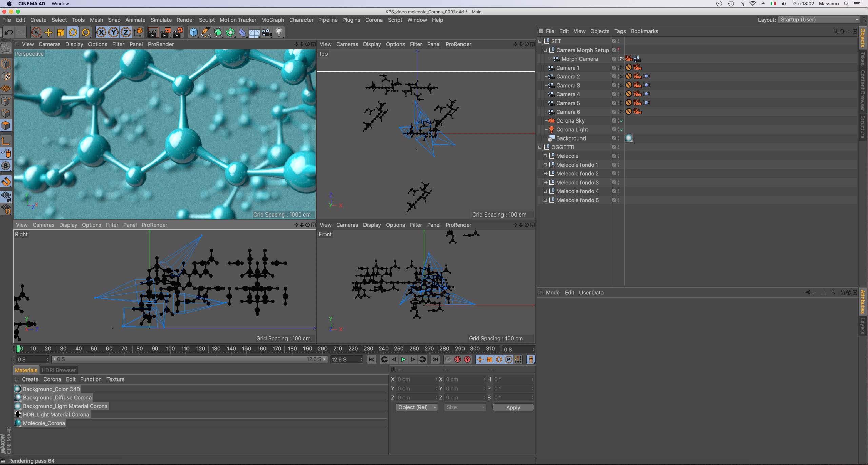This screenshot has height=465, width=868.
Task: Open the Object (Rel) coordinate dropdown
Action: pos(416,407)
